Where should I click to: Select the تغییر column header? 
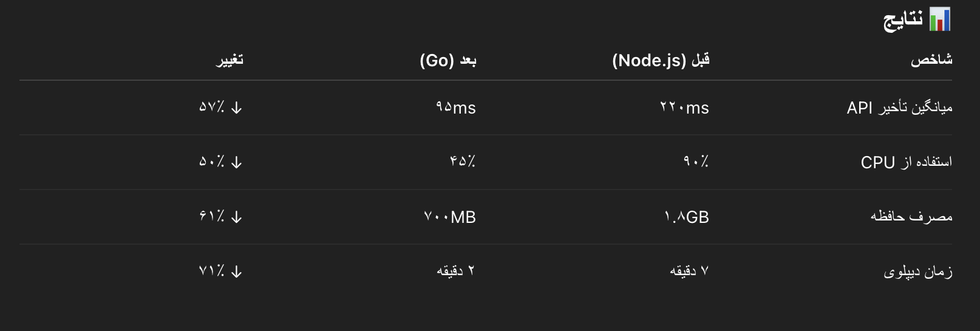[x=230, y=60]
